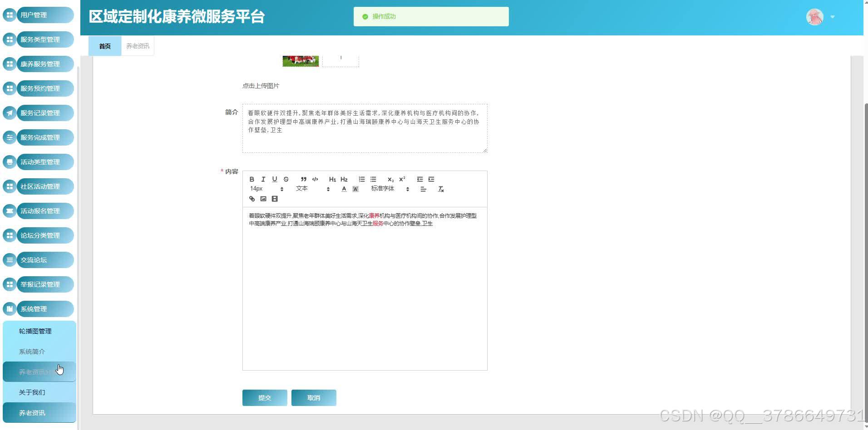This screenshot has width=868, height=430.
Task: Open 举报记录管理 in the sidebar
Action: pyautogui.click(x=39, y=284)
